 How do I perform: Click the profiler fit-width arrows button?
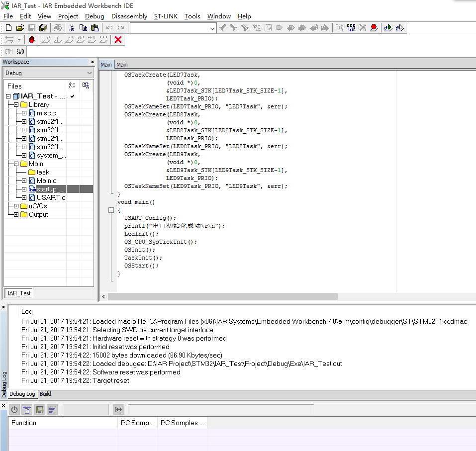[119, 410]
